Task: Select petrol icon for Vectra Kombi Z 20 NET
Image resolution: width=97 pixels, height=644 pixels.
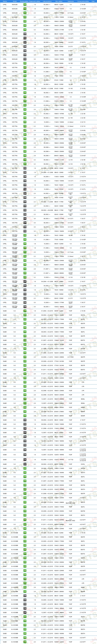Action: tap(25, 252)
